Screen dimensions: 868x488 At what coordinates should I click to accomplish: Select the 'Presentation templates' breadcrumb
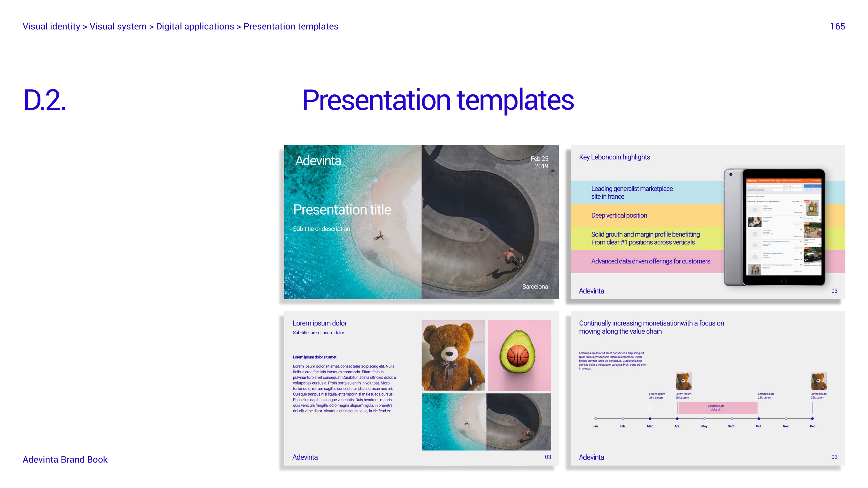pos(290,26)
